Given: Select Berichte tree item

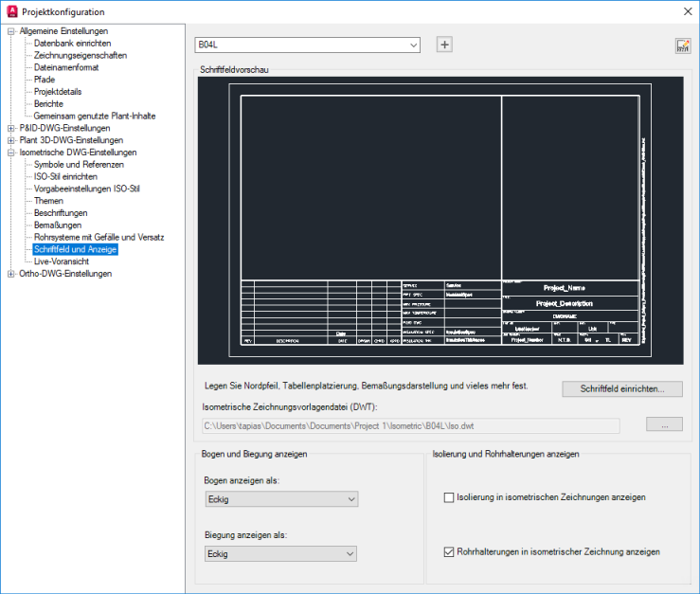Looking at the screenshot, I should (48, 104).
